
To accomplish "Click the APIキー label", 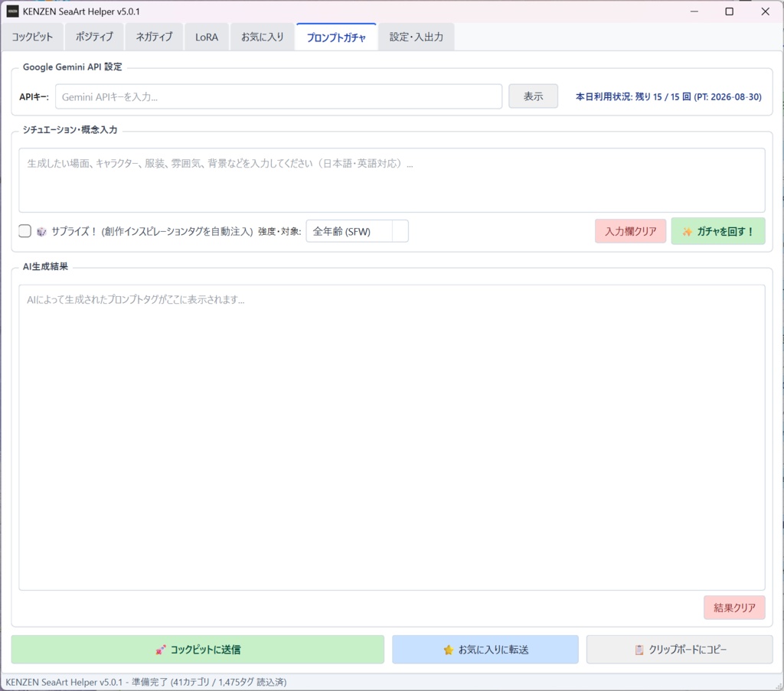I will click(x=34, y=97).
